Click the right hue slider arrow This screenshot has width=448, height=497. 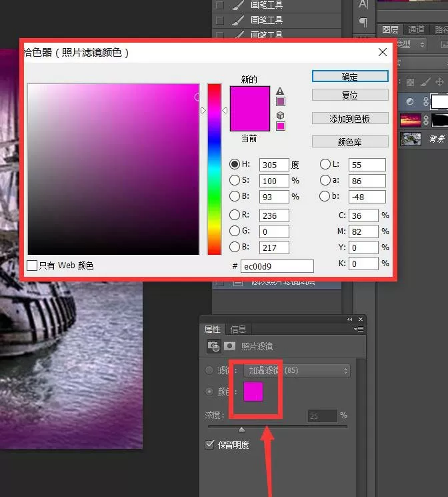225,110
